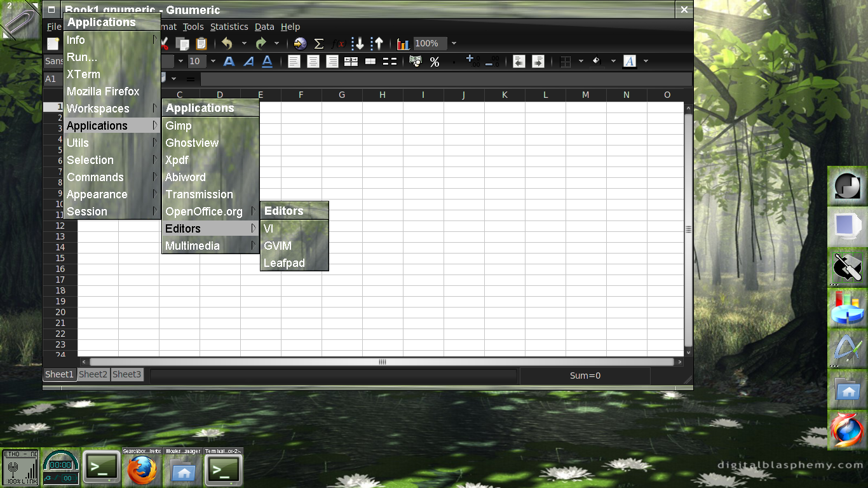Image resolution: width=868 pixels, height=488 pixels.
Task: Click the New document icon
Action: click(53, 44)
